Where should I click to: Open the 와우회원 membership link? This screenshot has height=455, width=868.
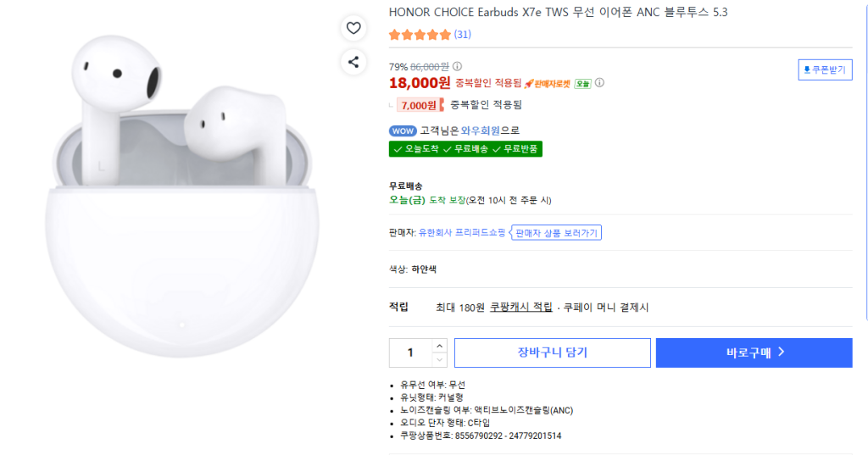481,130
